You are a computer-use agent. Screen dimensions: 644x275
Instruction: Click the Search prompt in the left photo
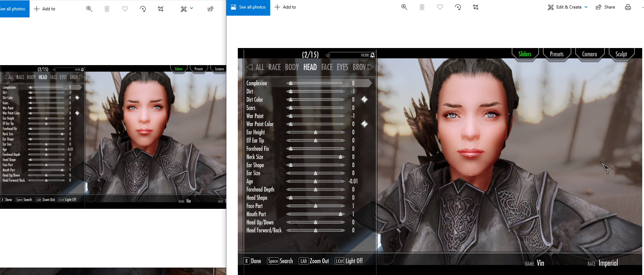coord(24,200)
